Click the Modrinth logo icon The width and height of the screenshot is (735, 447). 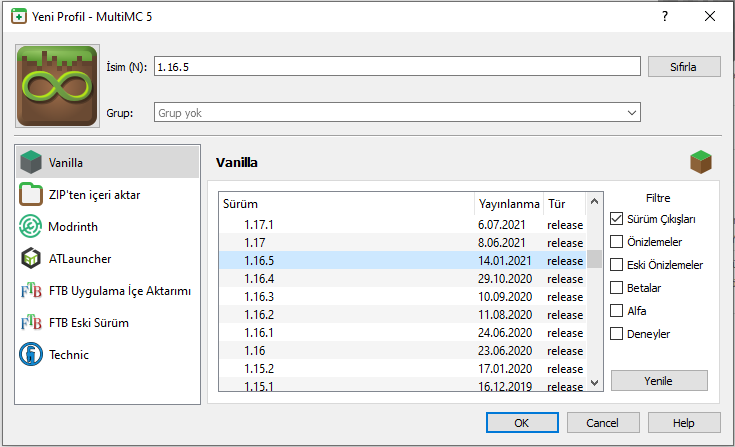point(31,226)
